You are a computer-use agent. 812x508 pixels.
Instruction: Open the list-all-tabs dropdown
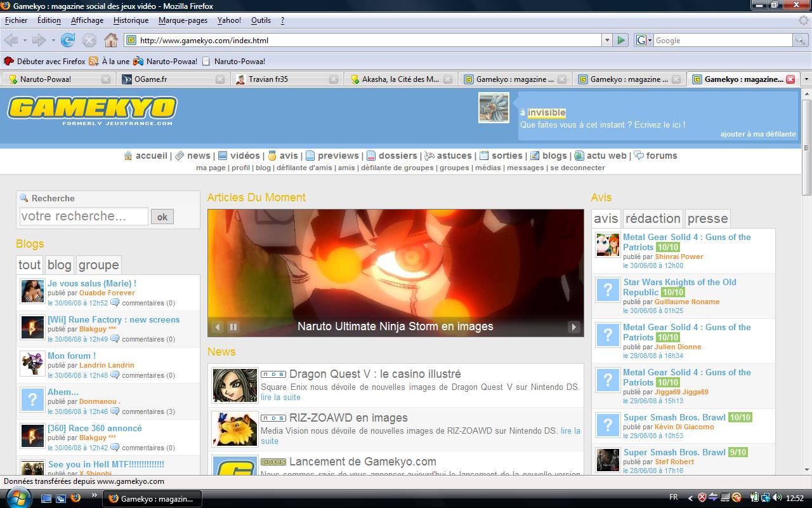pos(806,79)
